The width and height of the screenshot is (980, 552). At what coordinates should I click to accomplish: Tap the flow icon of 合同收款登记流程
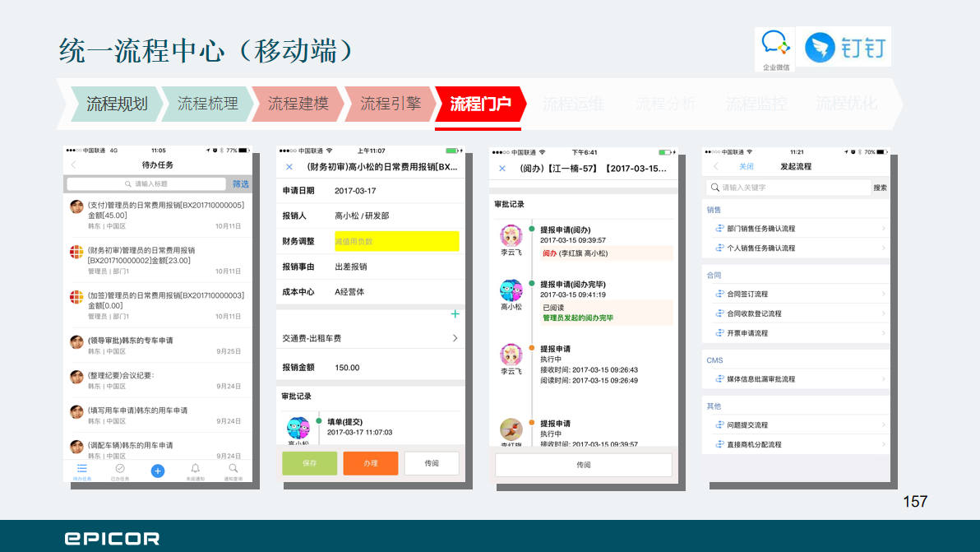[719, 313]
